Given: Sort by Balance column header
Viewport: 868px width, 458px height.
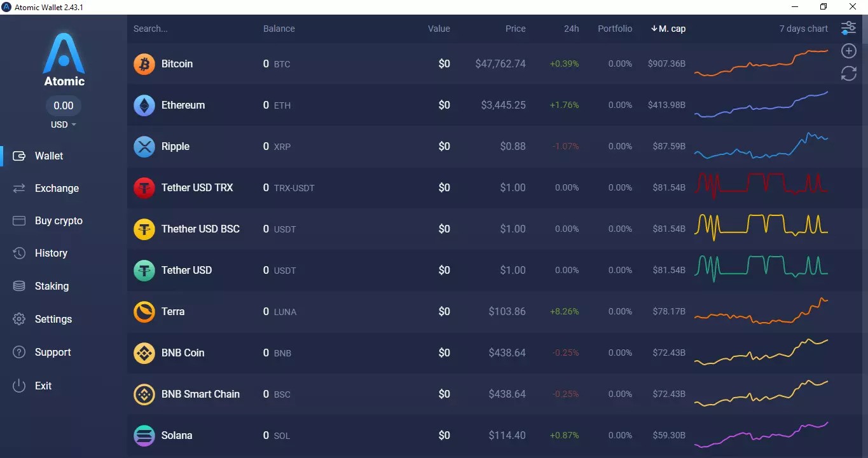Looking at the screenshot, I should 279,29.
